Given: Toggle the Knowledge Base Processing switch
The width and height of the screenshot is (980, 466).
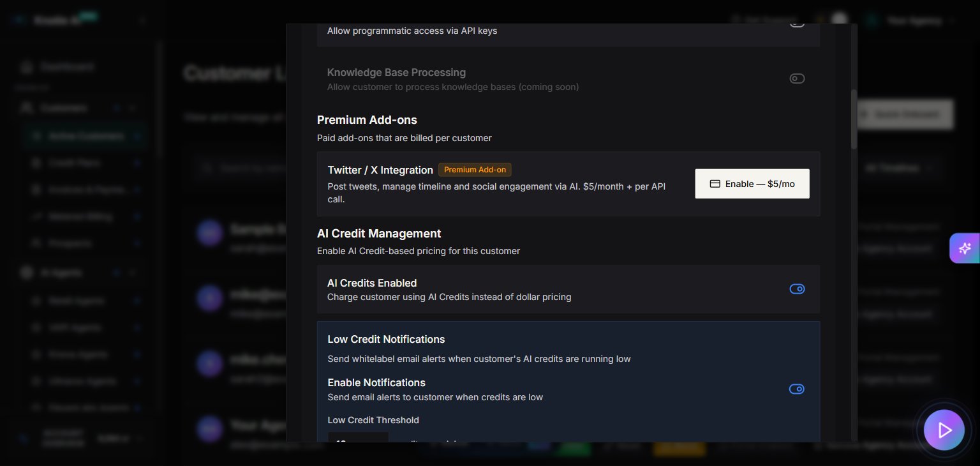Looking at the screenshot, I should [797, 79].
